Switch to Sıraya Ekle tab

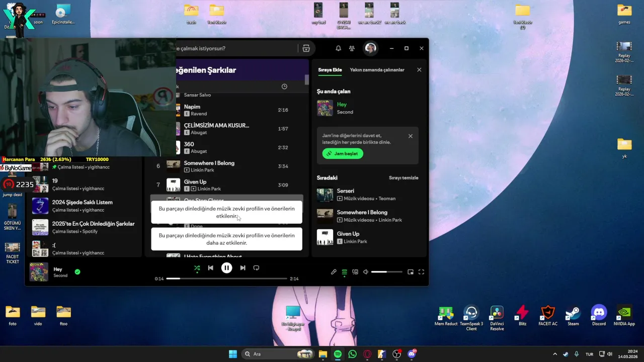click(330, 70)
